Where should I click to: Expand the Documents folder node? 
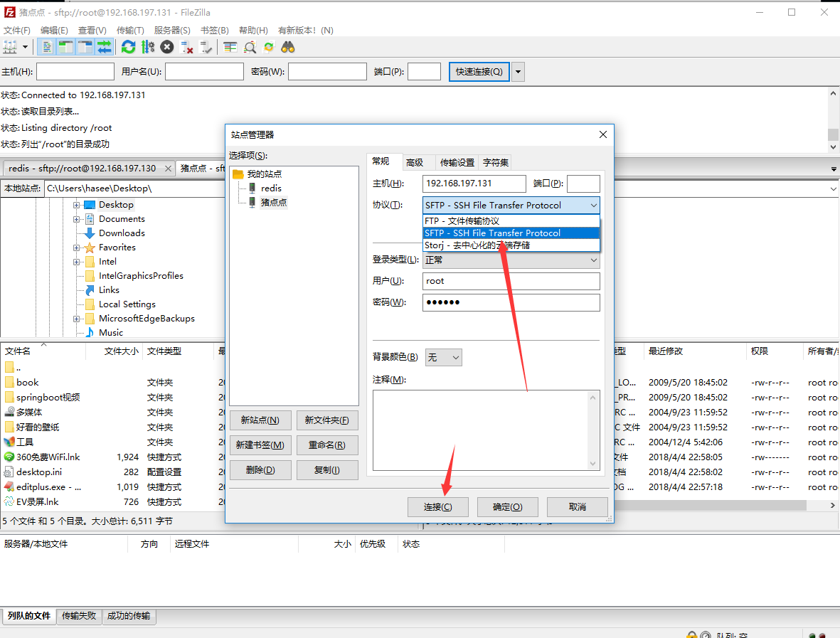[x=76, y=219]
